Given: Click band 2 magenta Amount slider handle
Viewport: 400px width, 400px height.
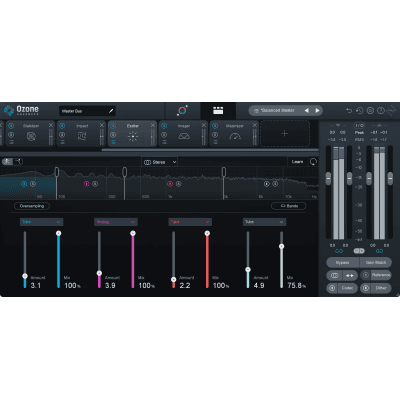Looking at the screenshot, I should (x=99, y=273).
